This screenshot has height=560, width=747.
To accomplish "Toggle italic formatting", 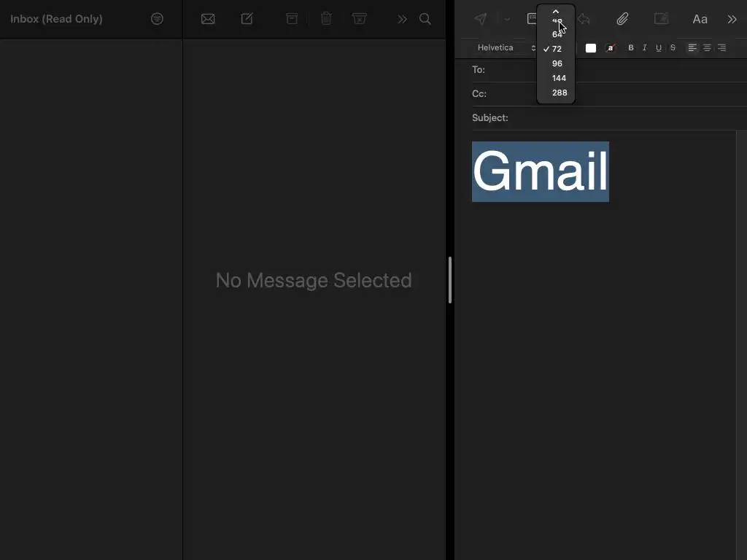I will (x=645, y=47).
